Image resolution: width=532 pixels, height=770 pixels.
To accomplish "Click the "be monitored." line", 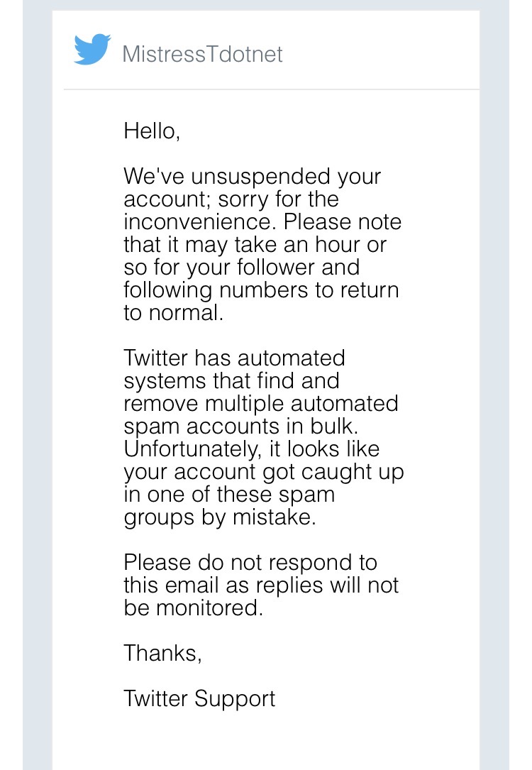I will pyautogui.click(x=193, y=607).
